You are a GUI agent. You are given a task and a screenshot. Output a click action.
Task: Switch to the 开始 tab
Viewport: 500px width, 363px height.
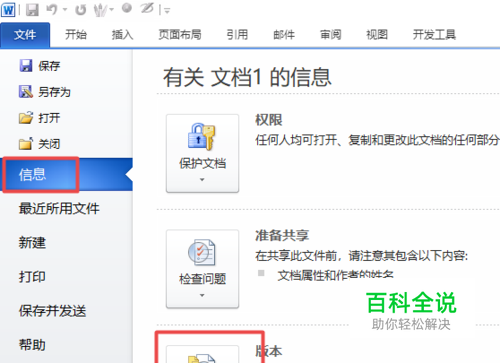click(76, 35)
